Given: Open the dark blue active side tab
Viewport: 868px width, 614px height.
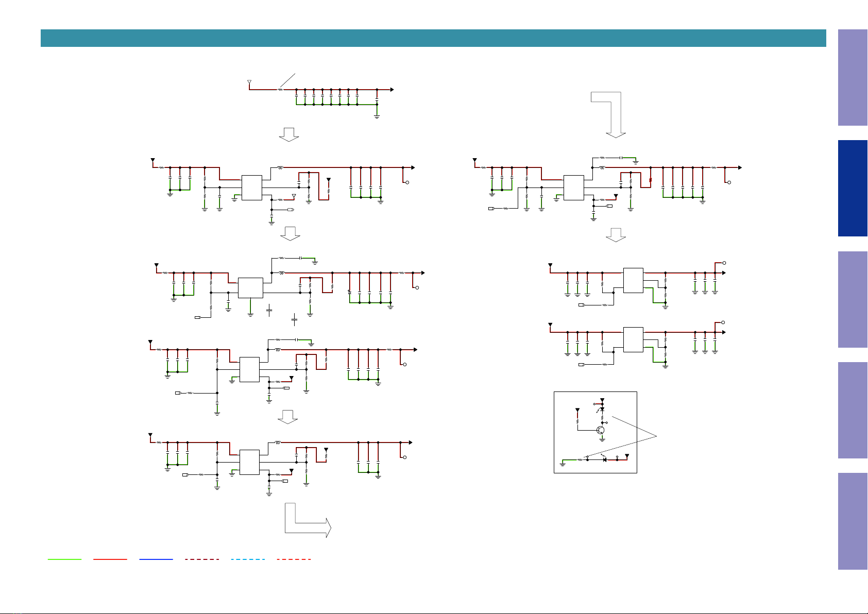Looking at the screenshot, I should 853,189.
